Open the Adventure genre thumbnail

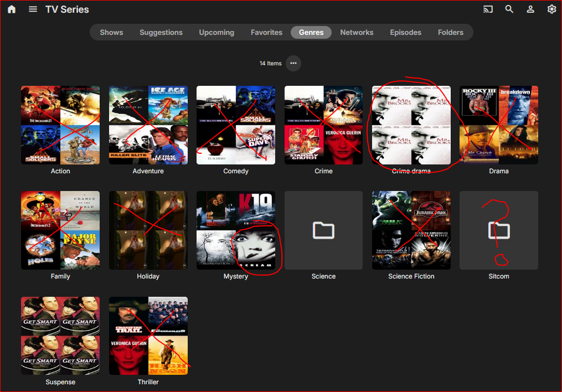point(148,125)
